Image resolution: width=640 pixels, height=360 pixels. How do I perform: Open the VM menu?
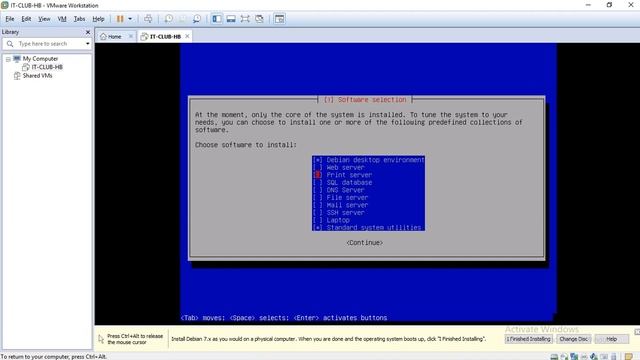[62, 19]
